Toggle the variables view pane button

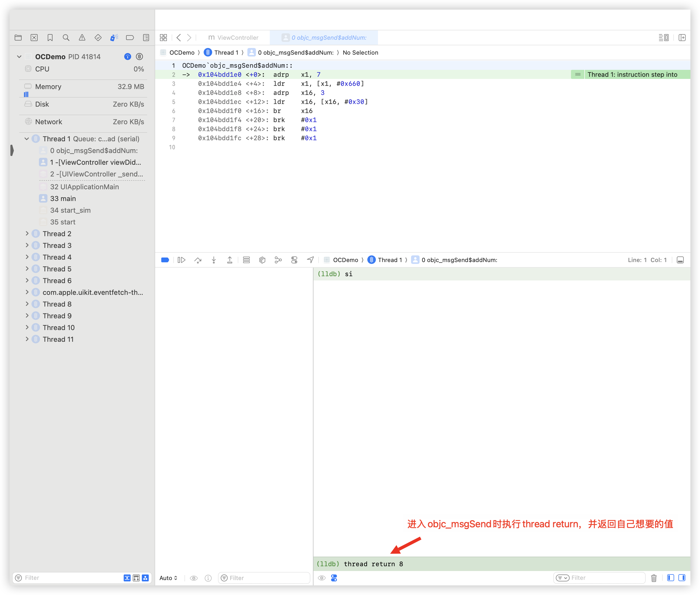670,578
